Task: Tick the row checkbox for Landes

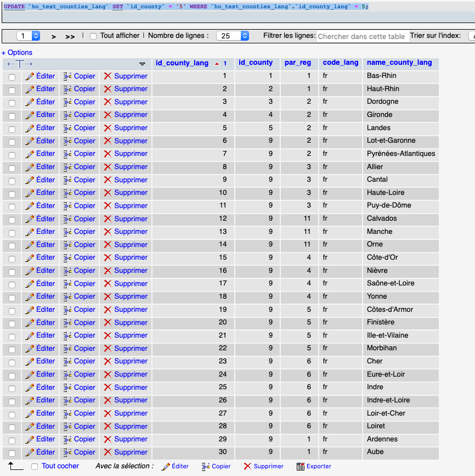Action: pyautogui.click(x=12, y=129)
